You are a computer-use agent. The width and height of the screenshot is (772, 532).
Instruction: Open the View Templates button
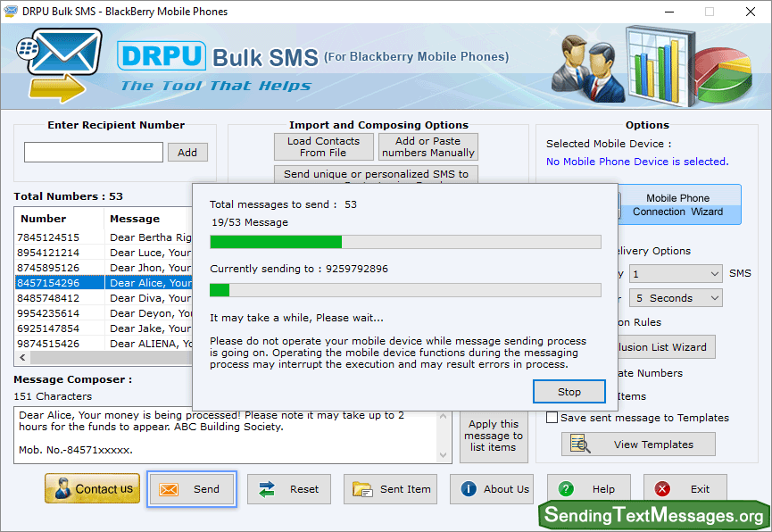click(638, 445)
